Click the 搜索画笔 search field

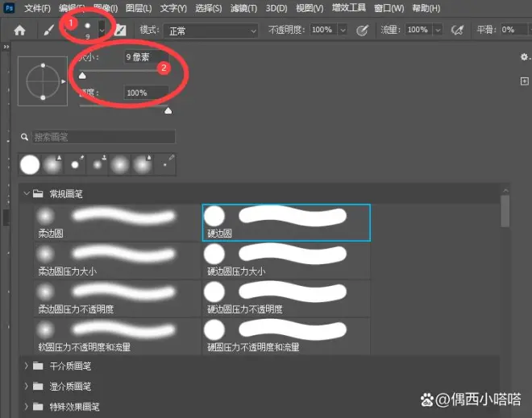click(x=101, y=138)
